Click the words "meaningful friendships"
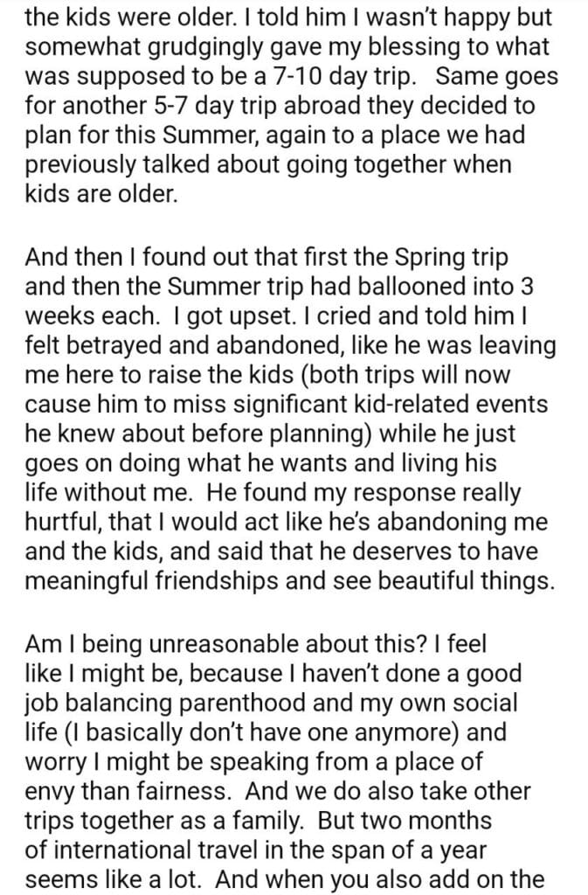Image resolution: width=588 pixels, height=895 pixels. click(176, 581)
